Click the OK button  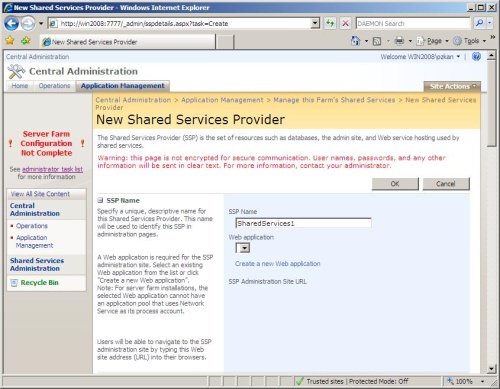pyautogui.click(x=395, y=184)
